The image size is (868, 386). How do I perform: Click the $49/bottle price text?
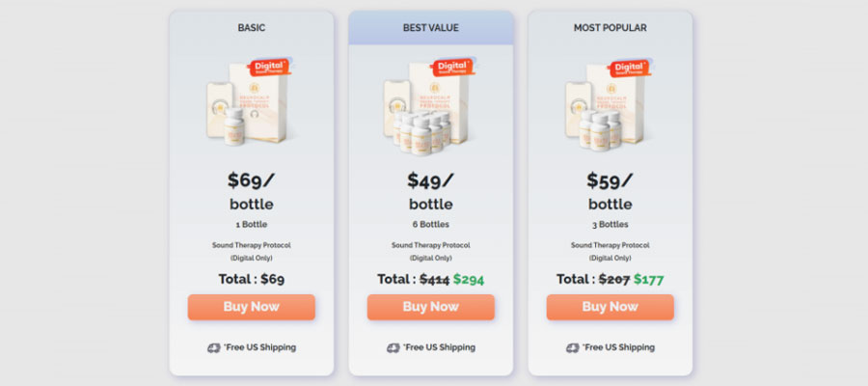coord(431,192)
